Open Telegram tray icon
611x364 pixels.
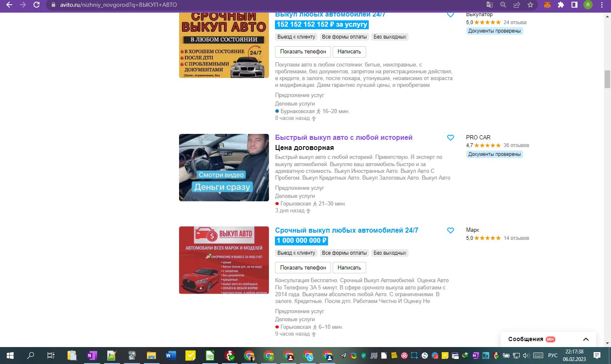tap(343, 356)
